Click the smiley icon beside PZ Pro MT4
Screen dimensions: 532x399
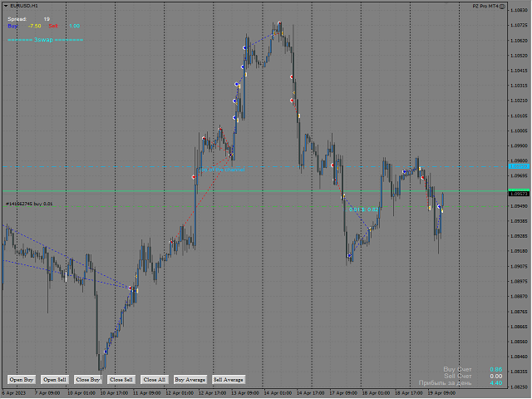(x=502, y=7)
